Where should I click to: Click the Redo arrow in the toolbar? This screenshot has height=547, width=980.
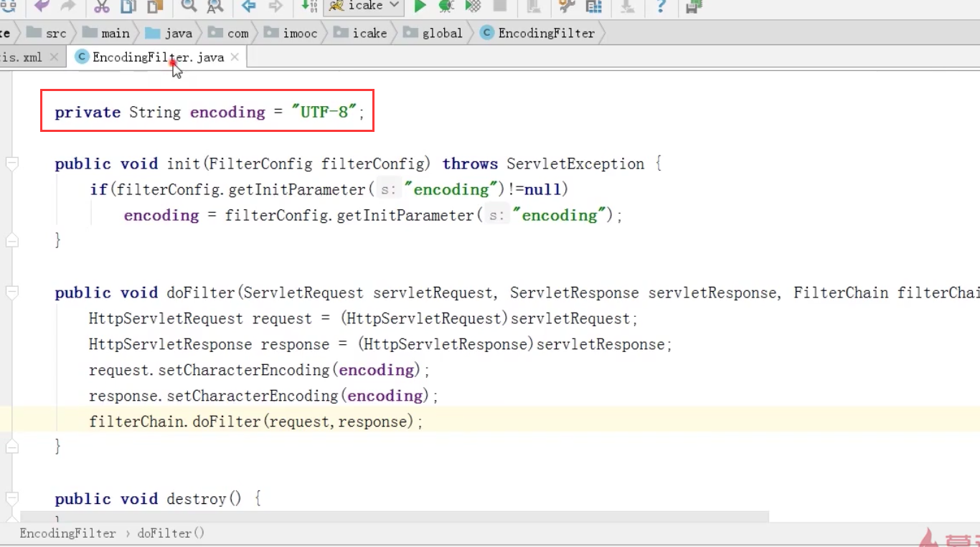pos(68,6)
